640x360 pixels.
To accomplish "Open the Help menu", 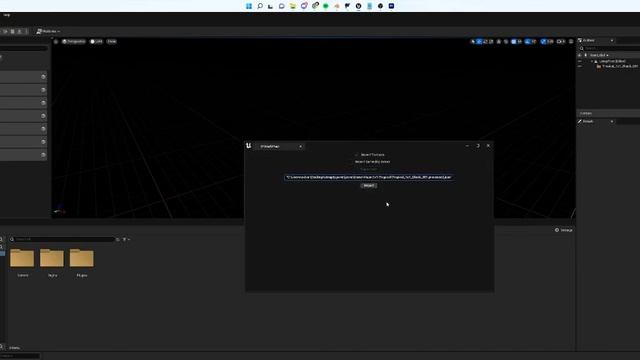I will pos(7,15).
